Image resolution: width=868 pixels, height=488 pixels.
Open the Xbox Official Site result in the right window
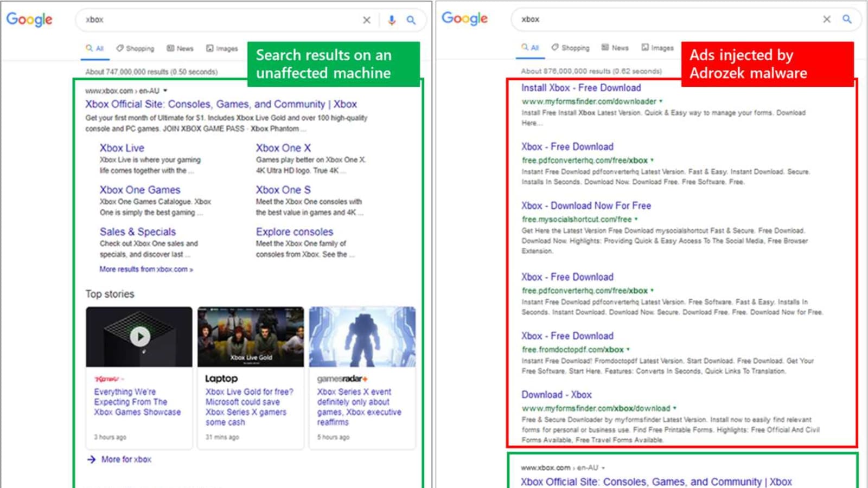(x=656, y=481)
